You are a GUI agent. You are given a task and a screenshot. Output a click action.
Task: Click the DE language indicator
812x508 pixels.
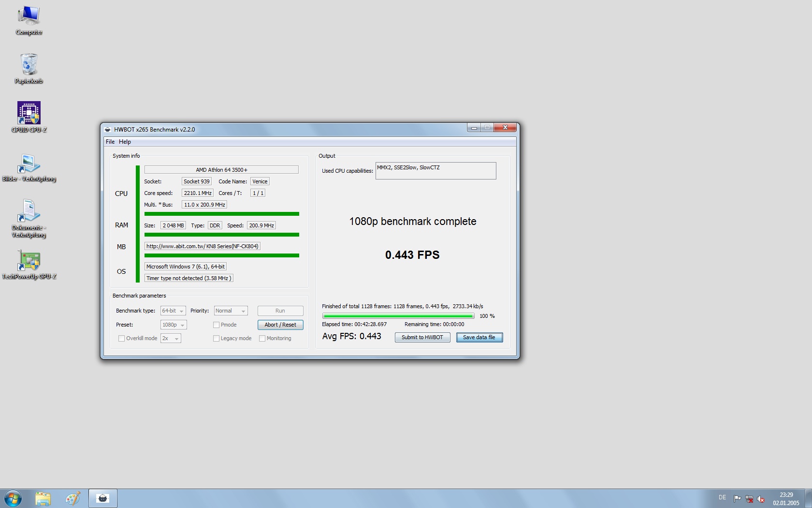tap(722, 497)
